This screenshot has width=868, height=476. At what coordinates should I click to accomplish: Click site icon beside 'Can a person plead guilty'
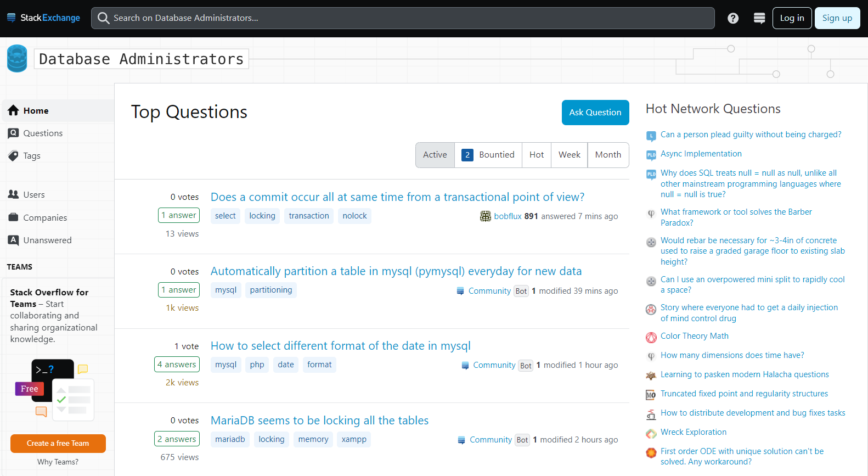[651, 136]
